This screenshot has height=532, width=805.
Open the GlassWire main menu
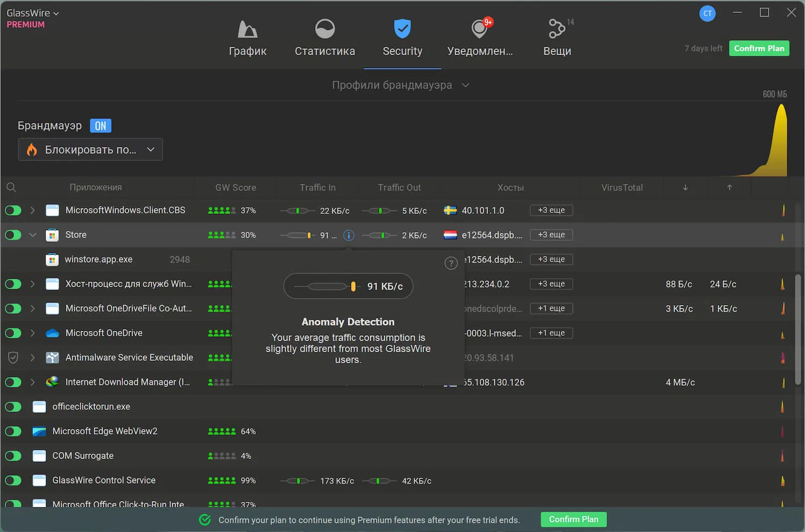pos(33,13)
